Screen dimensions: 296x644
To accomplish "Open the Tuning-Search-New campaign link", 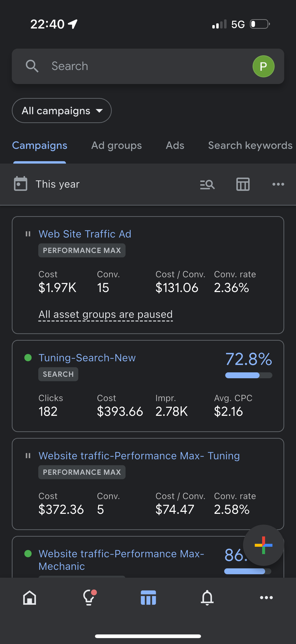I will click(x=87, y=358).
